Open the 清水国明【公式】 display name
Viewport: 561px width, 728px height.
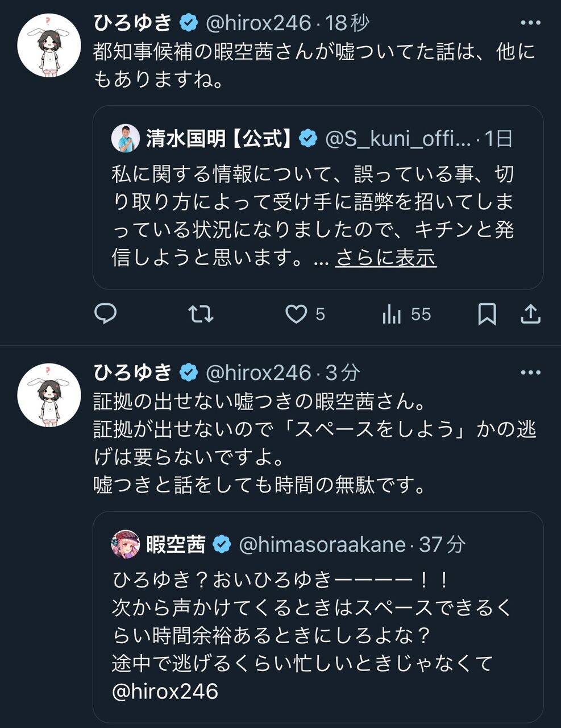[x=219, y=138]
